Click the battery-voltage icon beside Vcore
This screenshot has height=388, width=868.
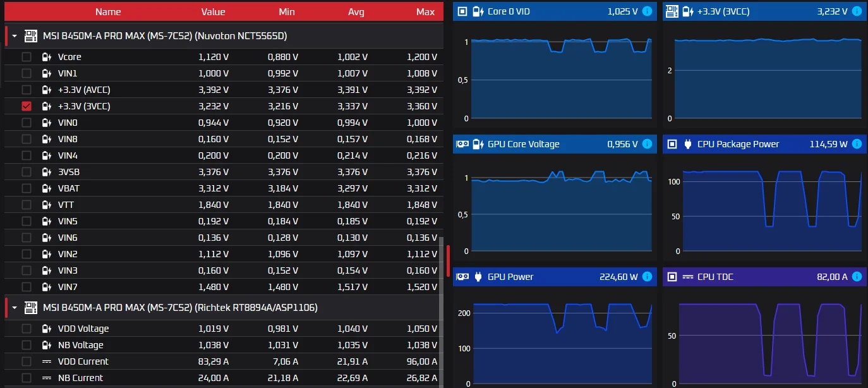coord(46,57)
